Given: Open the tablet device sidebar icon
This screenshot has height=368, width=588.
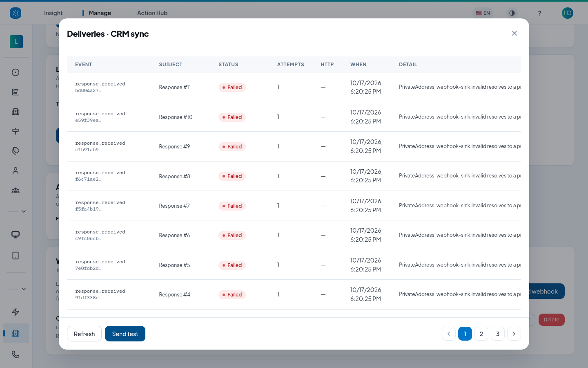Looking at the screenshot, I should [x=16, y=256].
